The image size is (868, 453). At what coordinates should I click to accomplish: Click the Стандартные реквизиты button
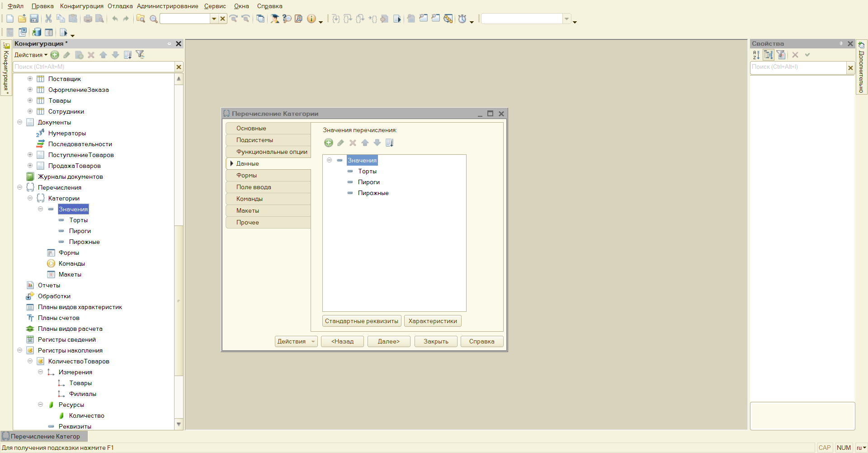362,321
